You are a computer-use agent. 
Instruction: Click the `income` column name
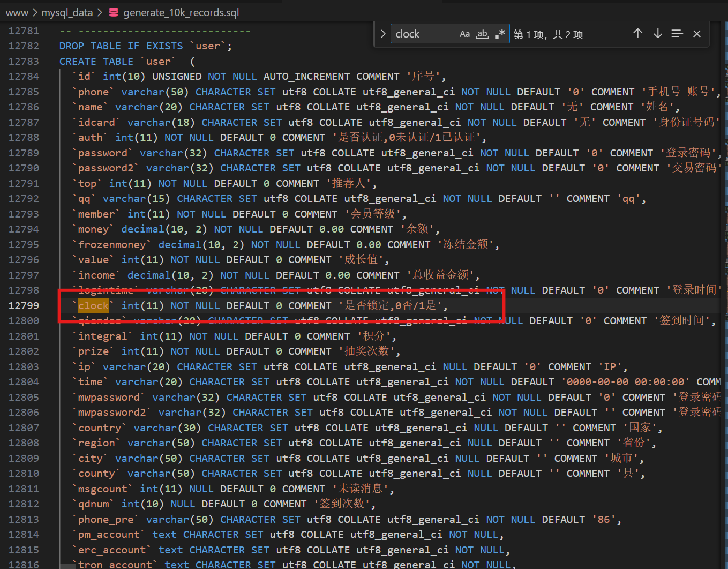(x=97, y=275)
